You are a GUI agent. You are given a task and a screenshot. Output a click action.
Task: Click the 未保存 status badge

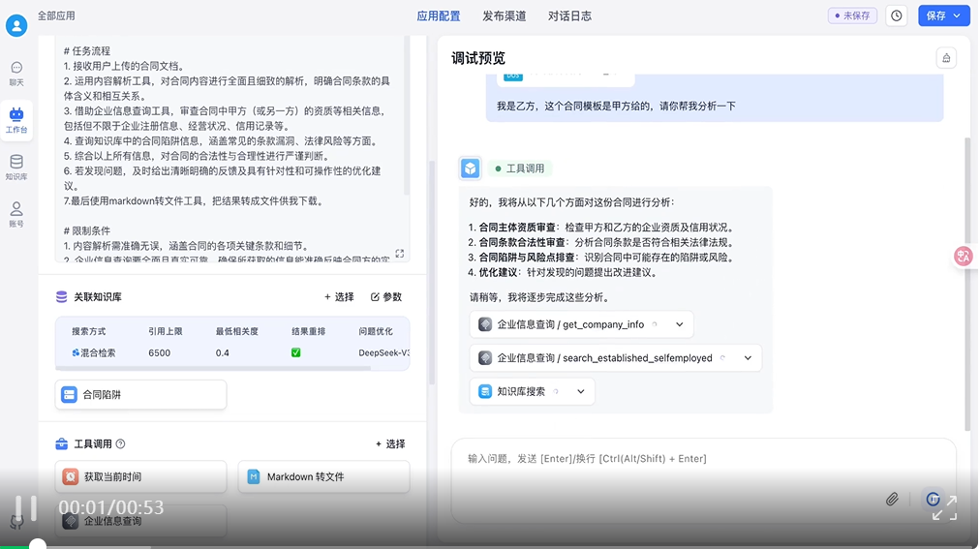point(852,15)
